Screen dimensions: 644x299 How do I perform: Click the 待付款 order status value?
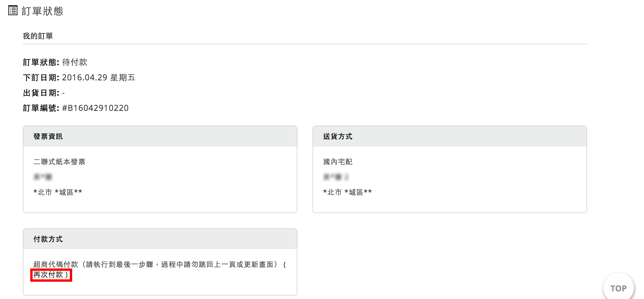[x=75, y=62]
